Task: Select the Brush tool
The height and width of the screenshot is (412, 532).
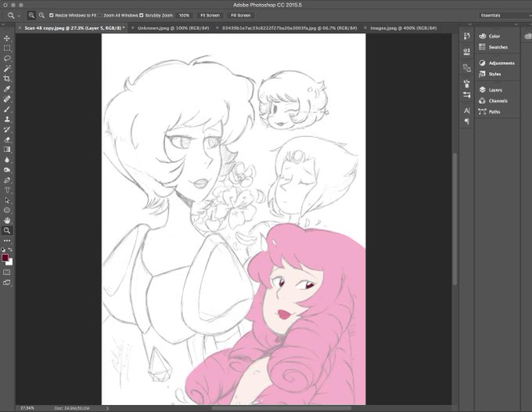Action: click(x=7, y=109)
